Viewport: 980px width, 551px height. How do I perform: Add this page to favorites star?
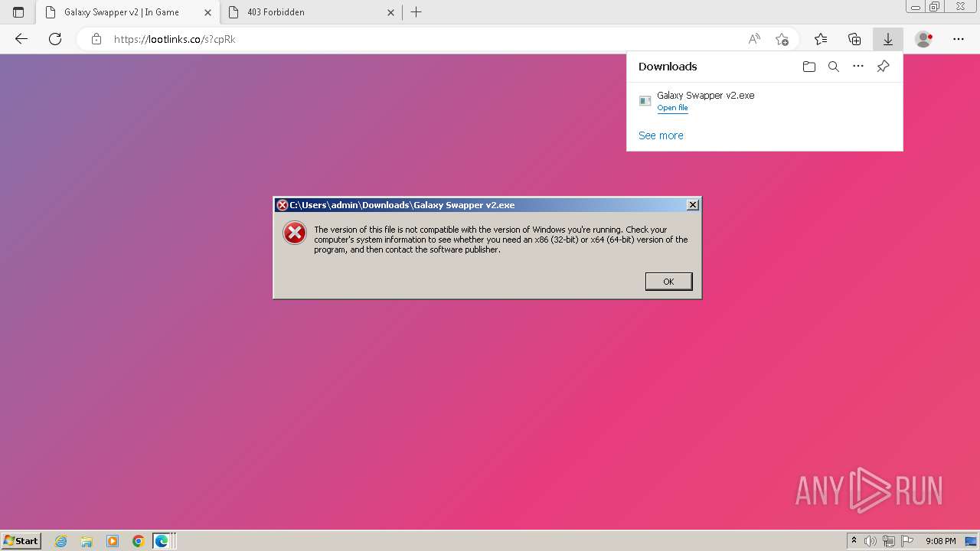782,39
